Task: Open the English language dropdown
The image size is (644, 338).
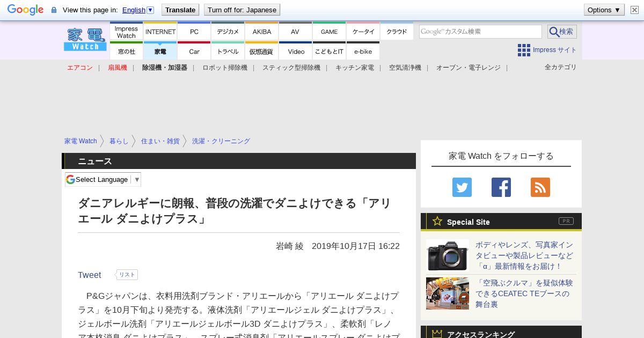Action: coord(138,10)
